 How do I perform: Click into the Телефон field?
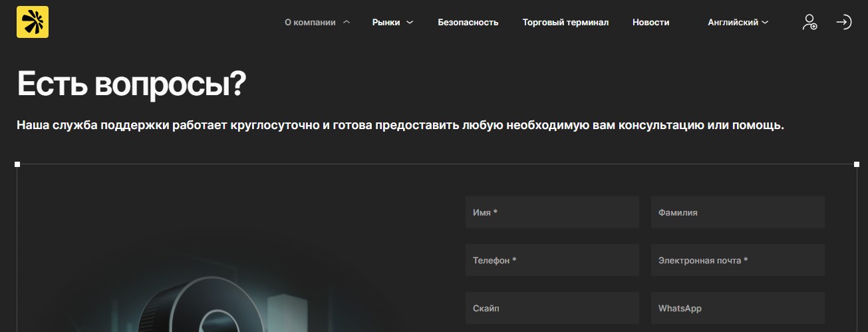[552, 260]
